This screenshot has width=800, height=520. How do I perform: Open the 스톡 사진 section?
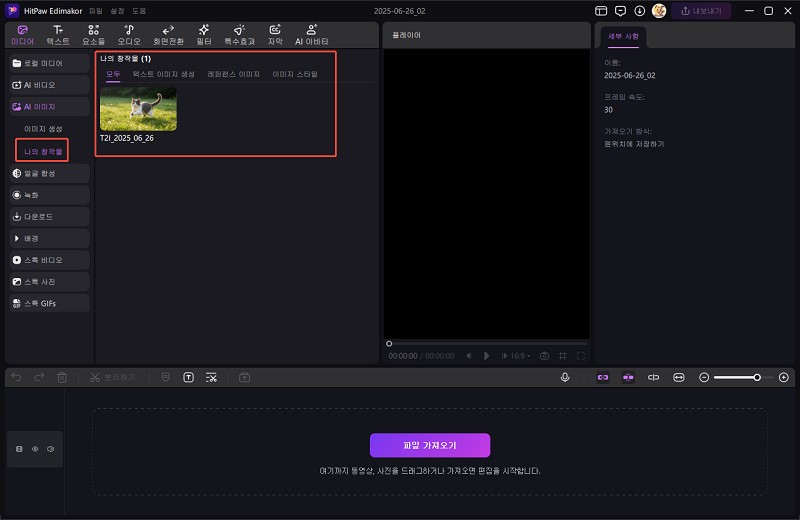pyautogui.click(x=49, y=282)
